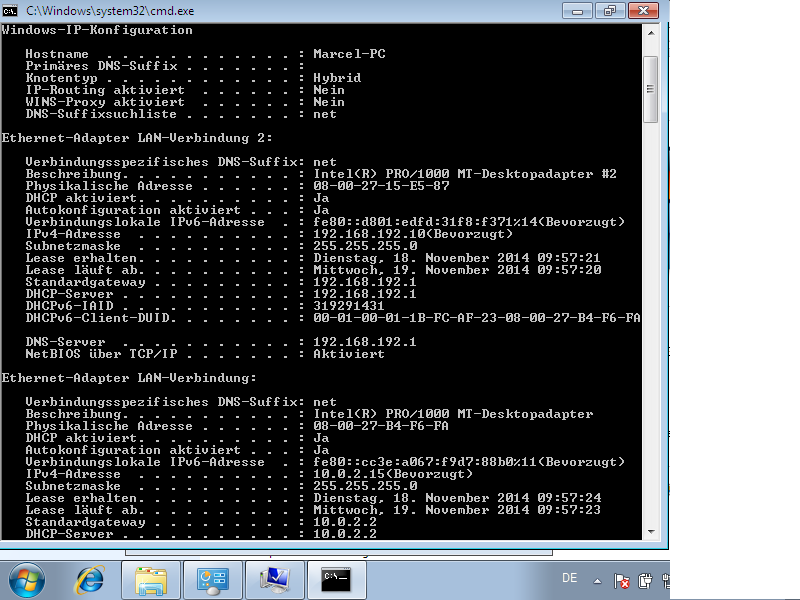
Task: Click the NetBIOS value Aktiviert
Action: point(349,354)
